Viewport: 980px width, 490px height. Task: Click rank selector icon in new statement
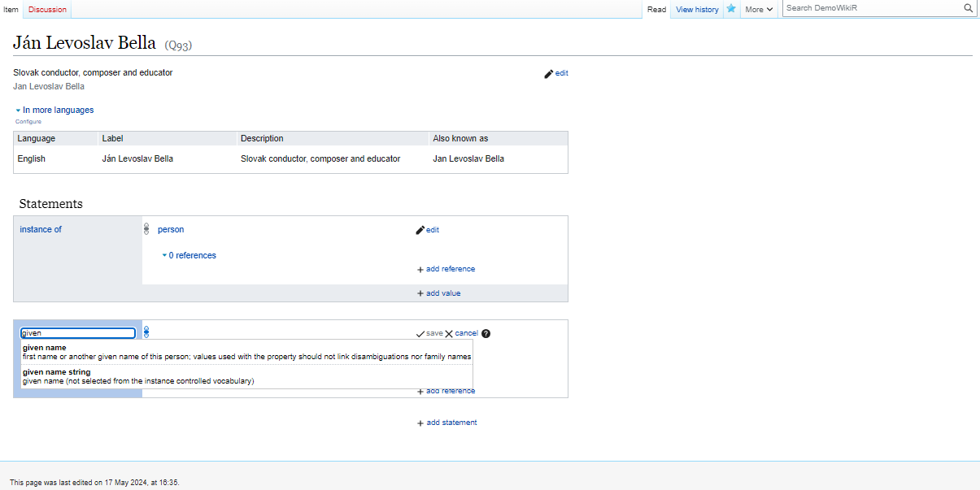(146, 332)
